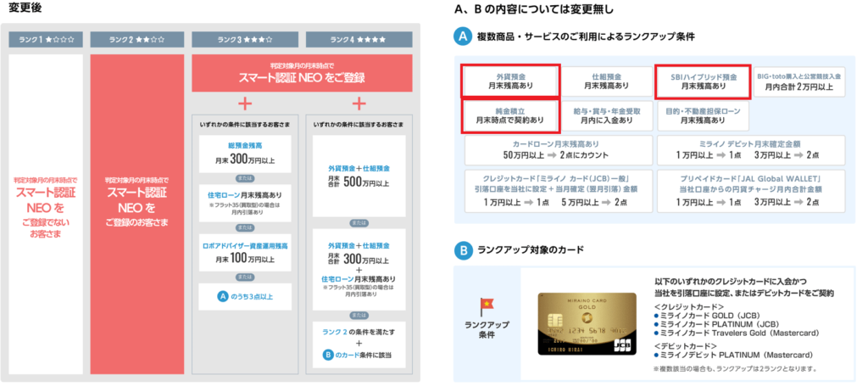
Task: Click ランクアップ条件 label under the flag
Action: pyautogui.click(x=487, y=330)
